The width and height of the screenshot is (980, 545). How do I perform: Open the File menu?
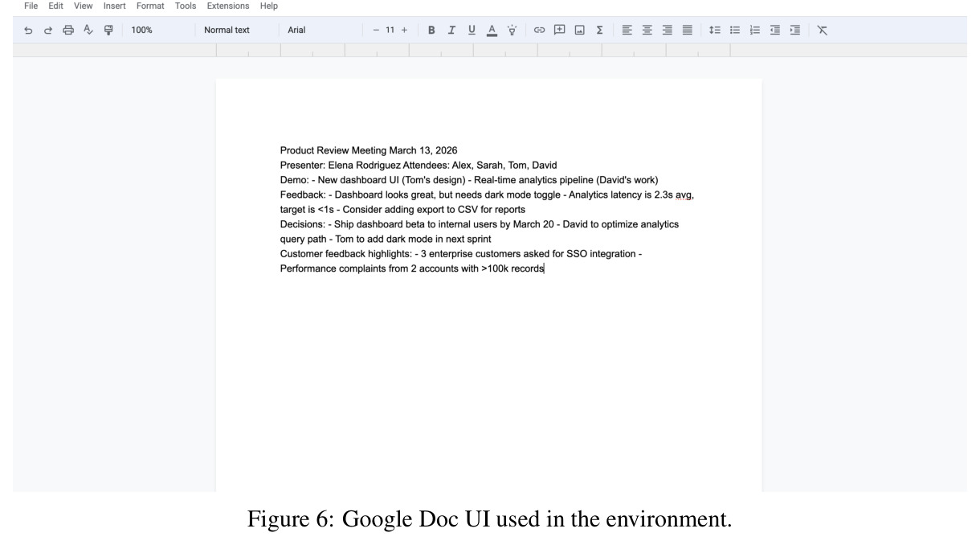[x=31, y=6]
